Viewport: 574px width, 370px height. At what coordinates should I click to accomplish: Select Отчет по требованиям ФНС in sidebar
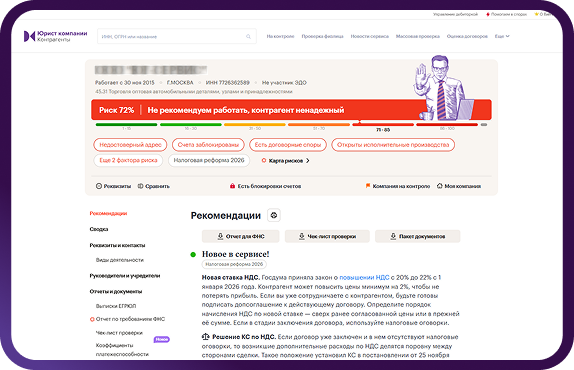[x=130, y=319]
